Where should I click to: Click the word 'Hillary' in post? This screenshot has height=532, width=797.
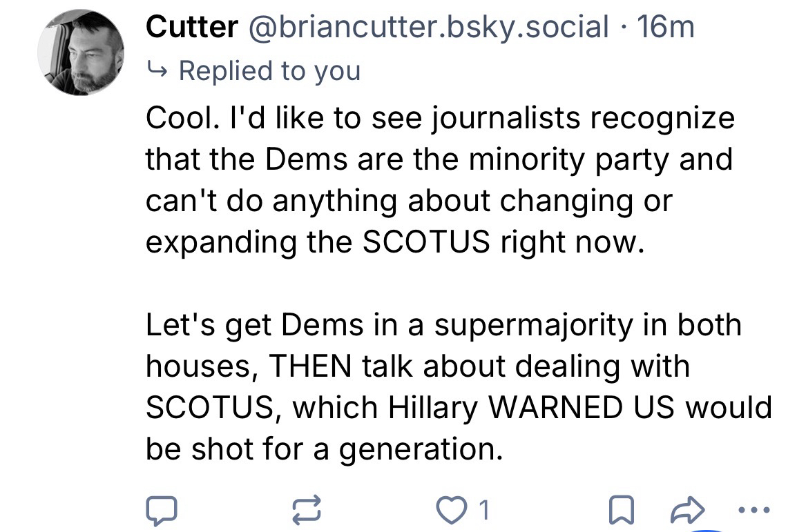[435, 407]
